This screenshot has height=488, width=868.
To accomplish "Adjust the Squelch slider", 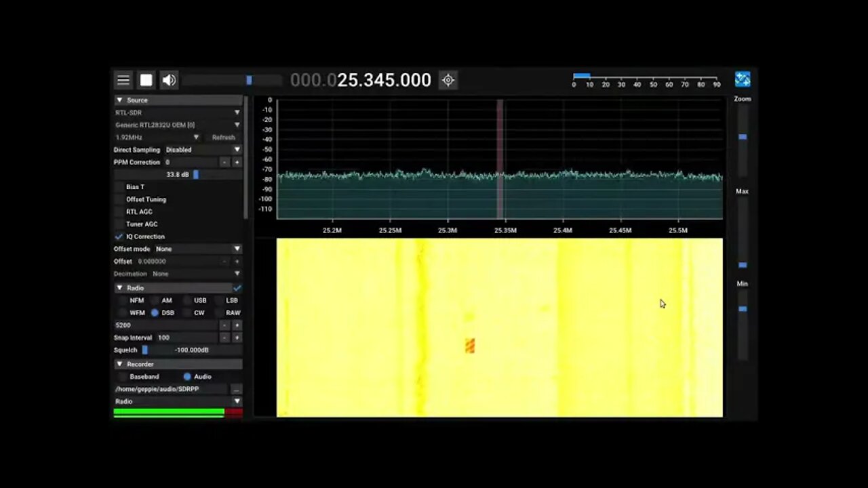I will 191,350.
